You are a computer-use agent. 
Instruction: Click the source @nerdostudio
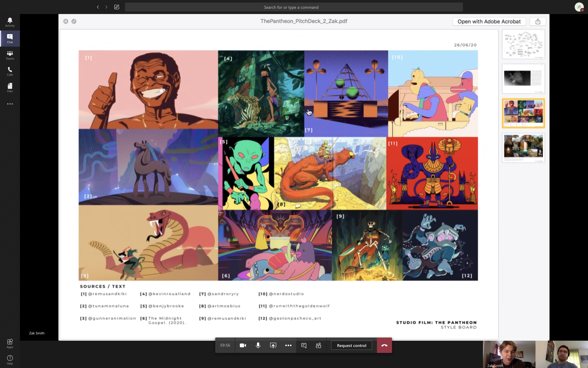286,294
